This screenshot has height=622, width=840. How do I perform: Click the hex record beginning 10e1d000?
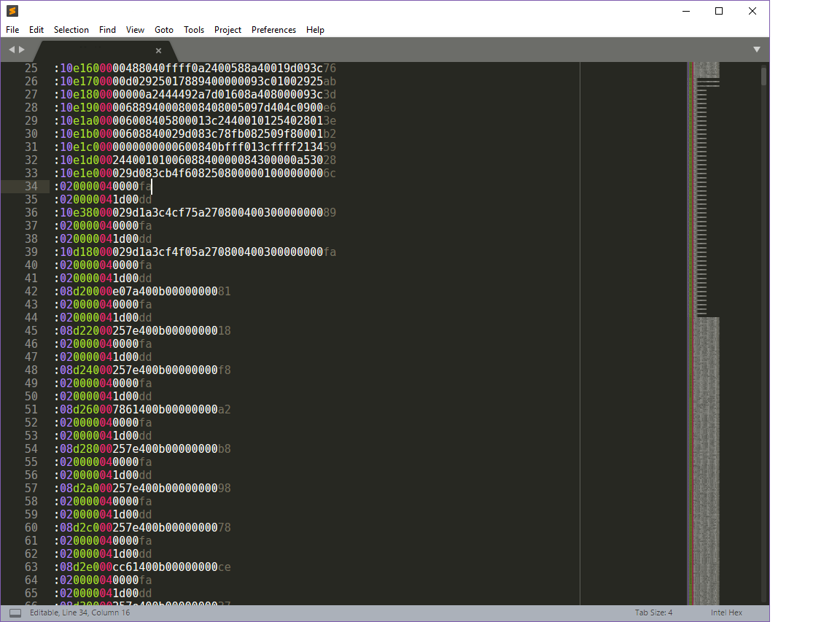(195, 160)
